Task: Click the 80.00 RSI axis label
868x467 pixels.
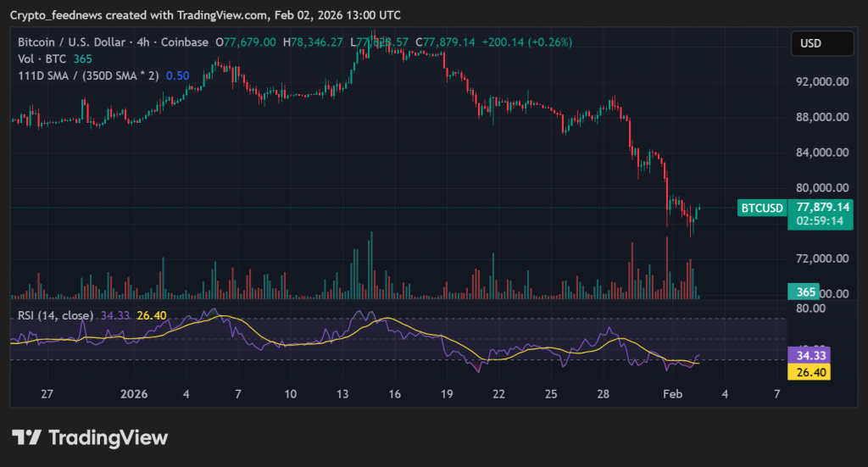Action: point(811,309)
